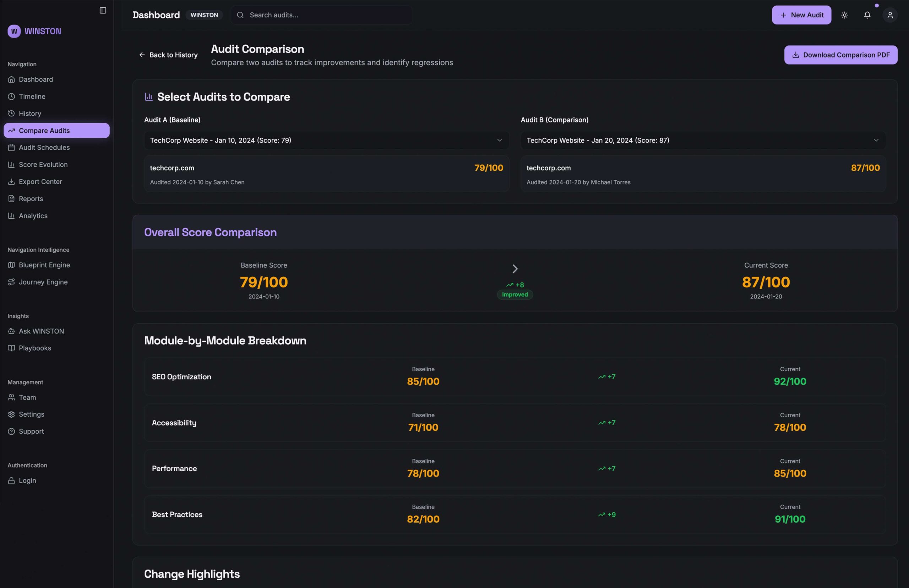This screenshot has width=909, height=588.
Task: Collapse the sidebar panel icon
Action: [x=103, y=10]
